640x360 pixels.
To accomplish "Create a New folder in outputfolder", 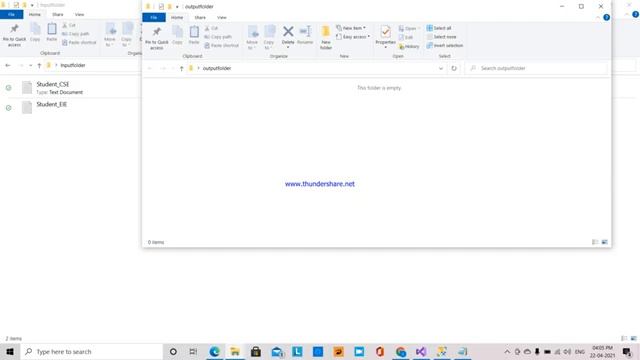I will pyautogui.click(x=326, y=38).
